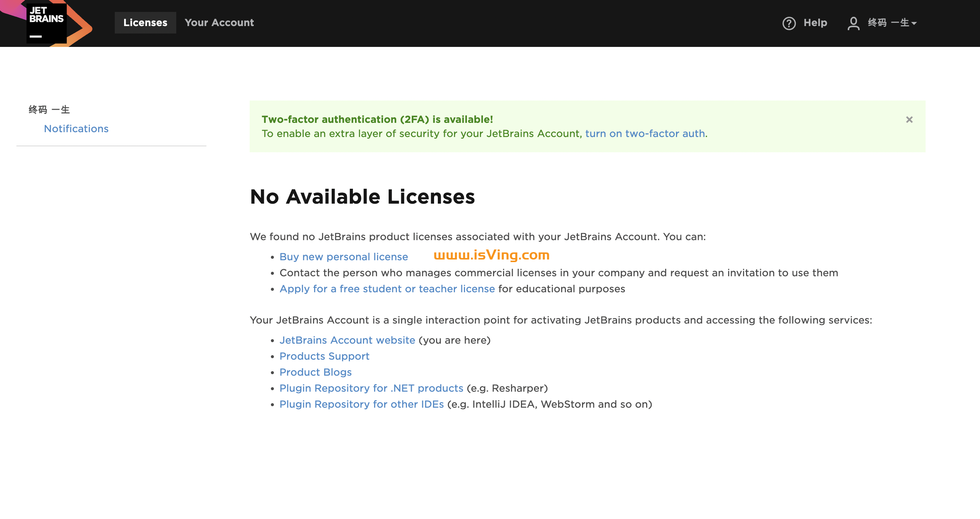
Task: Open the Licenses tab
Action: pyautogui.click(x=145, y=23)
